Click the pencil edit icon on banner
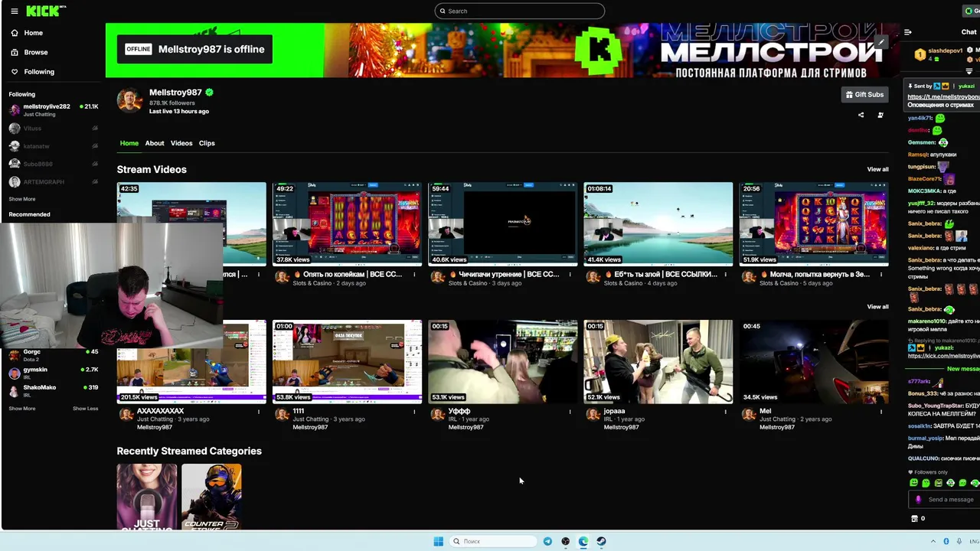 pyautogui.click(x=881, y=42)
